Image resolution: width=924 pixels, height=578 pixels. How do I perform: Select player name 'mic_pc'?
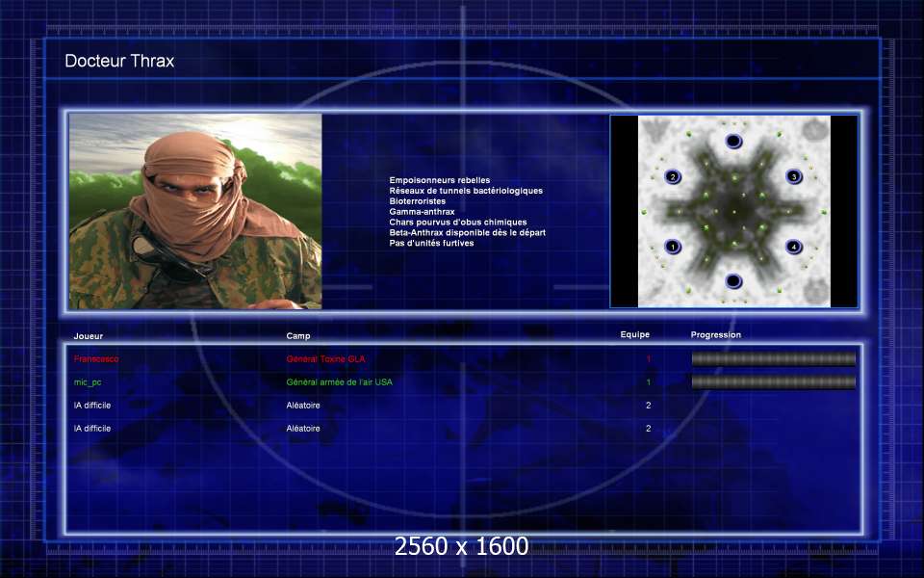[88, 382]
